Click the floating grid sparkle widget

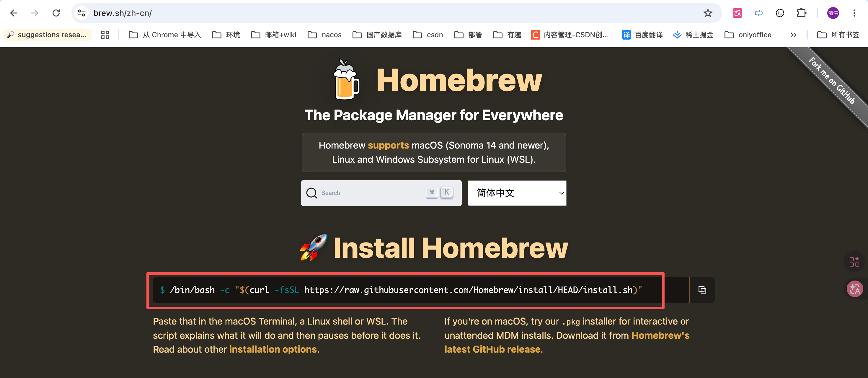[854, 261]
